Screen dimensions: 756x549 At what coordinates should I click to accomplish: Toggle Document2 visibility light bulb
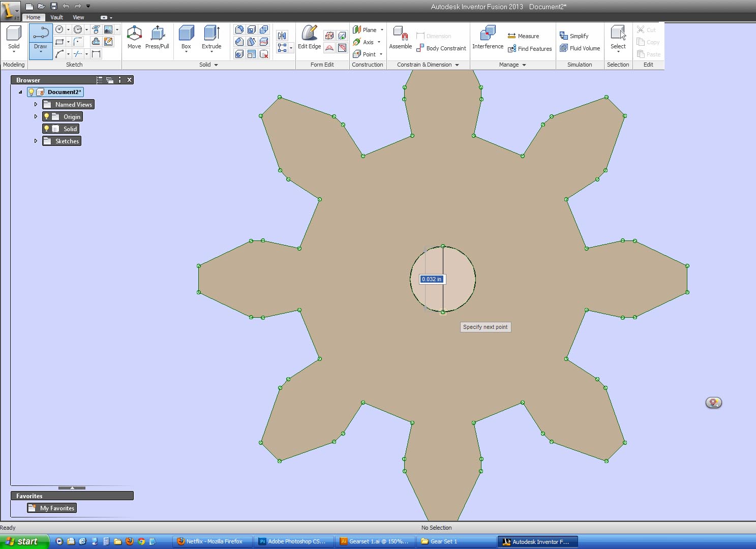(31, 93)
